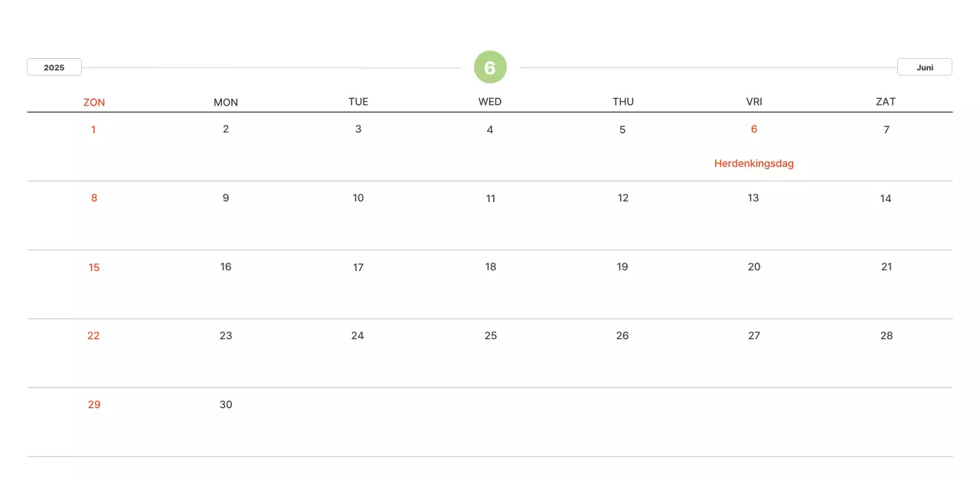Select the ZON column header
The height and width of the screenshot is (480, 980).
pyautogui.click(x=94, y=102)
